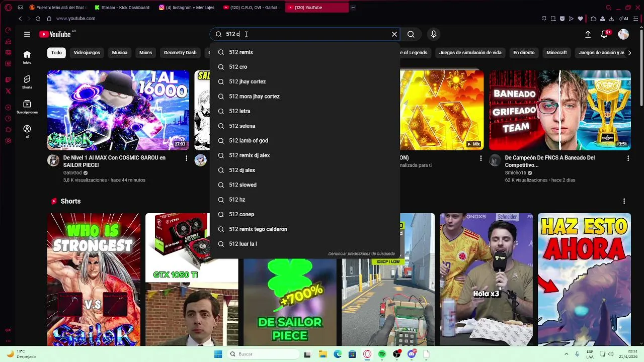This screenshot has height=362, width=644.
Task: Choose the '512 slowed' suggestion
Action: click(x=305, y=185)
